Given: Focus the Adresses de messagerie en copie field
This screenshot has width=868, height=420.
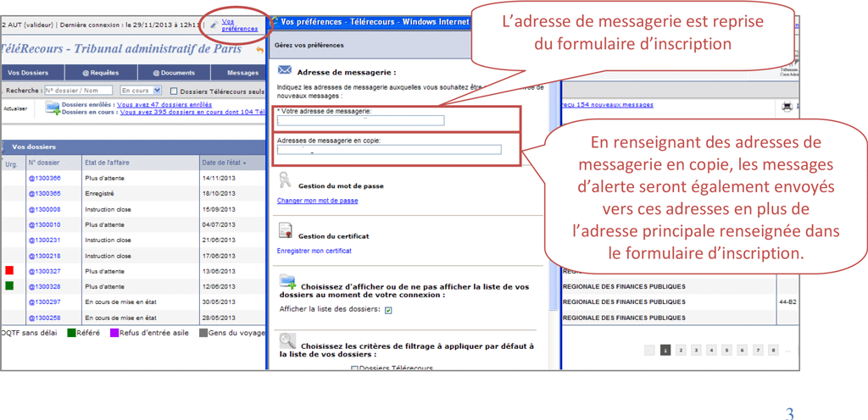Looking at the screenshot, I should pyautogui.click(x=389, y=150).
